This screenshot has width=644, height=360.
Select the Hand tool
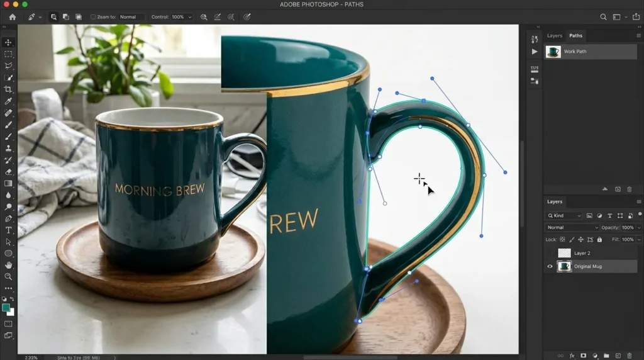(8, 265)
